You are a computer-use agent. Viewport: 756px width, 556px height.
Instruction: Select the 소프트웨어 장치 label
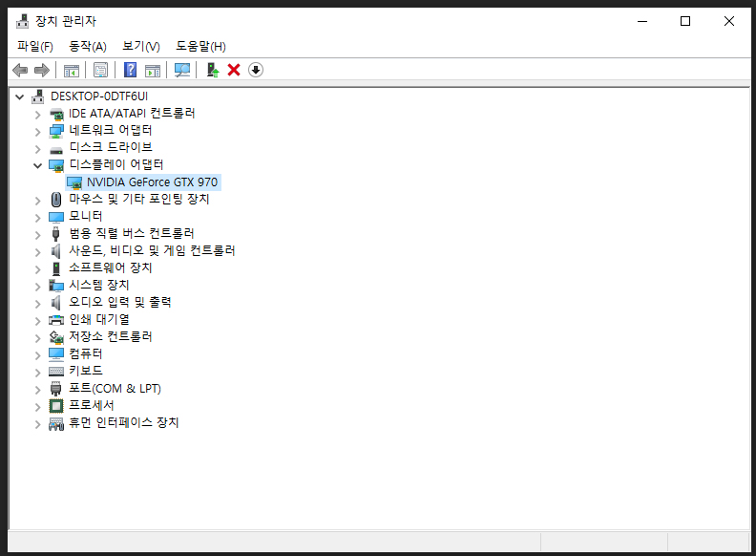pyautogui.click(x=111, y=267)
